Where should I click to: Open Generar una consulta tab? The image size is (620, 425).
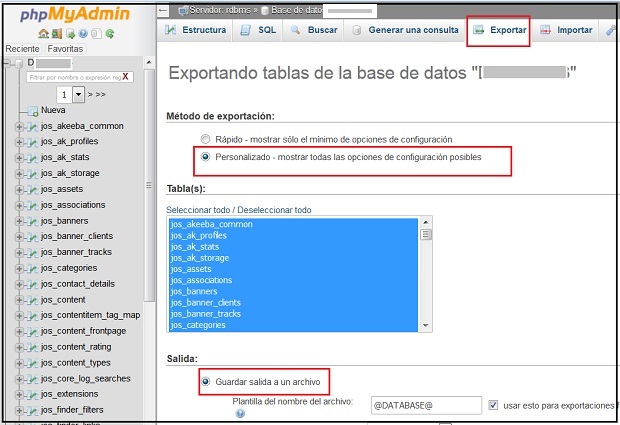click(405, 30)
